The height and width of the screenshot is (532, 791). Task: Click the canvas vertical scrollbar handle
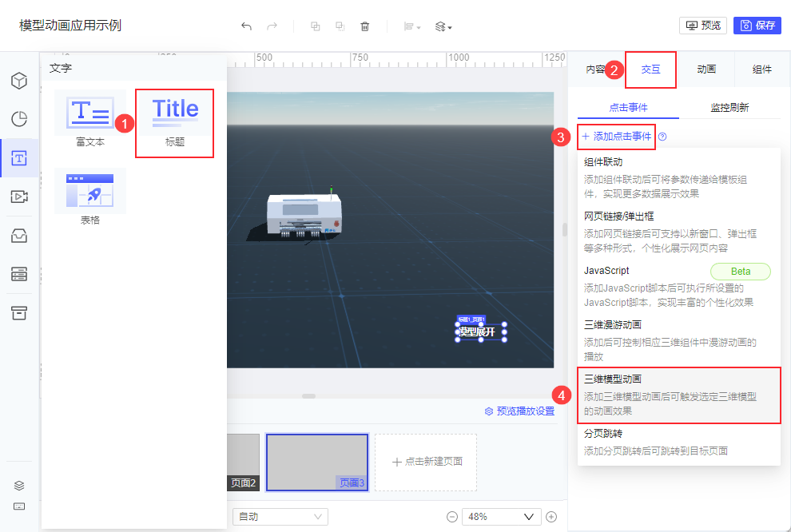[x=565, y=230]
